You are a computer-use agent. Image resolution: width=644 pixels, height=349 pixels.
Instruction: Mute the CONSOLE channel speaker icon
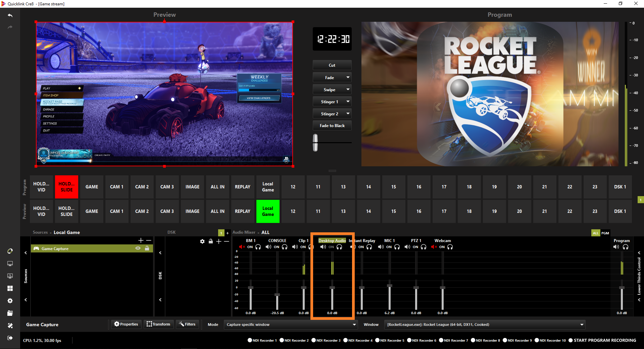pos(268,247)
